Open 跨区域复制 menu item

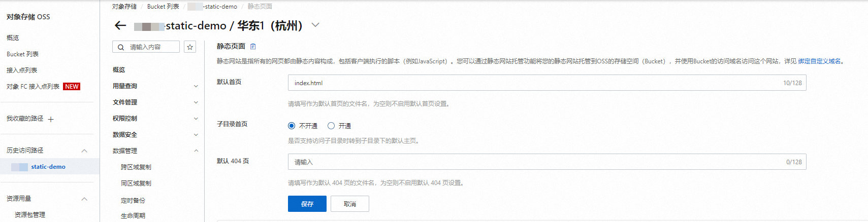[136, 167]
